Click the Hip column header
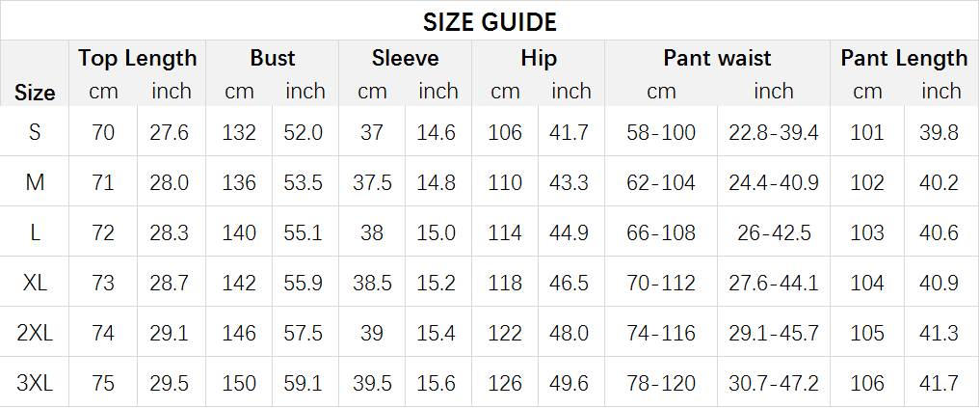Screen dimensions: 980x408 538,58
